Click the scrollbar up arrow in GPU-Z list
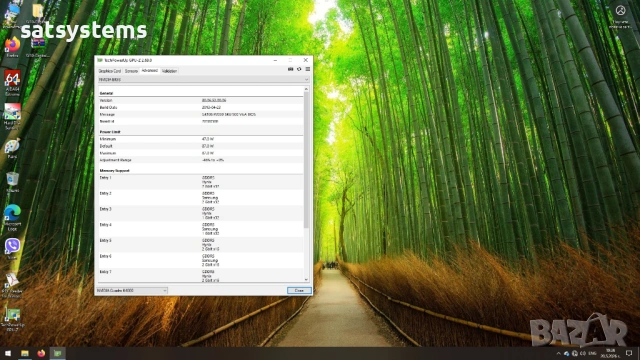 click(307, 89)
